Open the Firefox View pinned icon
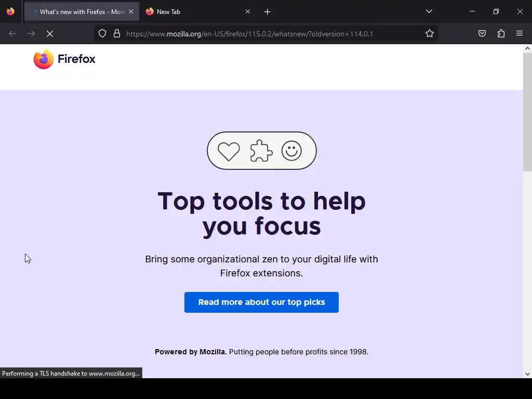The width and height of the screenshot is (532, 399). [x=10, y=11]
